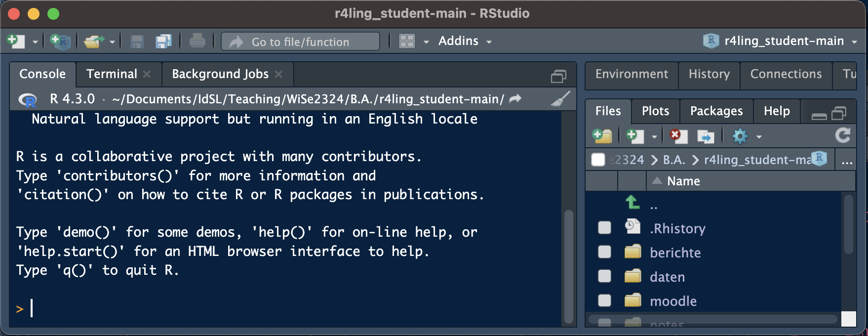Expand the arrow beside the gear More icon
The image size is (868, 336).
(759, 137)
